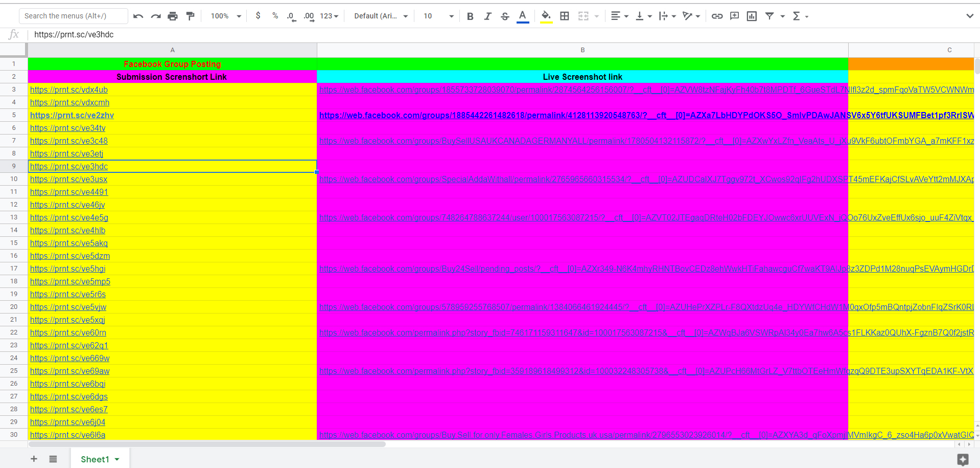This screenshot has height=468, width=980.
Task: Open the zoom 100% dropdown
Action: [x=226, y=16]
